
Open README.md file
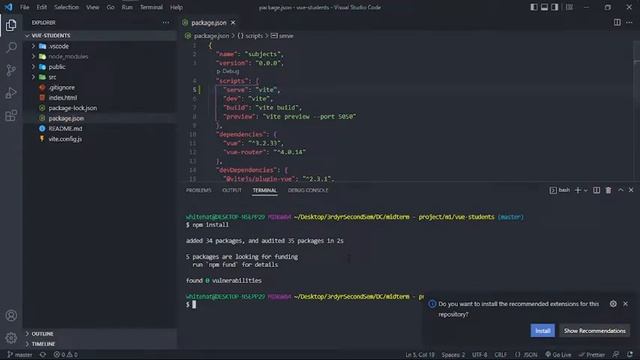click(x=100, y=129)
